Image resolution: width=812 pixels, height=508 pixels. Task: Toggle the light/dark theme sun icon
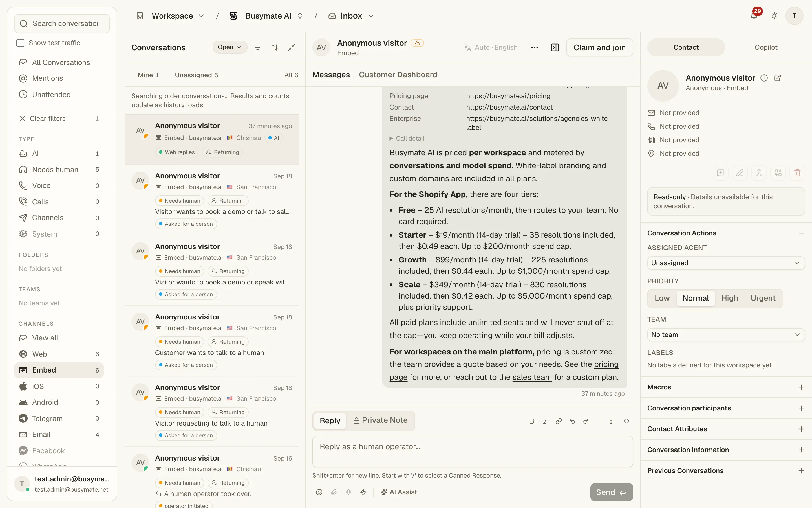click(774, 16)
